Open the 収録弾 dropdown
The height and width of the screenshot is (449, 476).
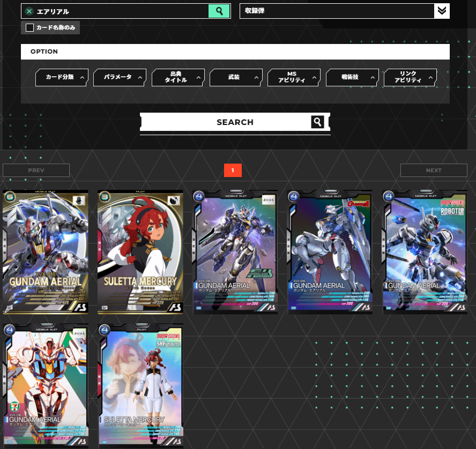pos(345,11)
